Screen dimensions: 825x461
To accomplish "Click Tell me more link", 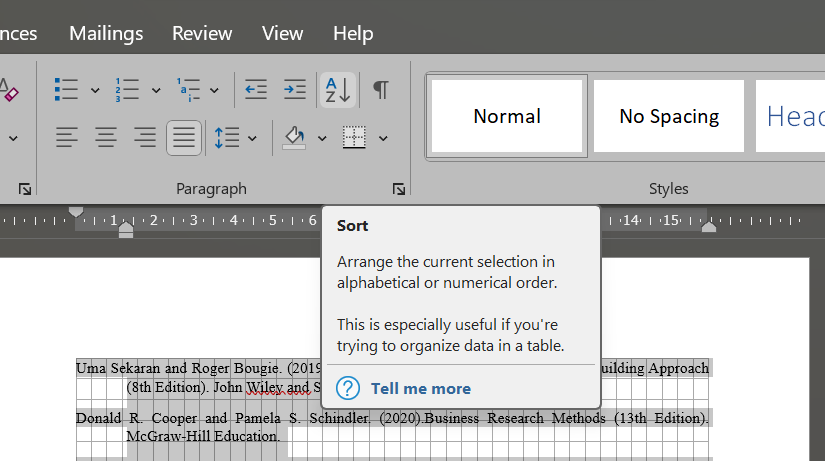I will (x=421, y=388).
